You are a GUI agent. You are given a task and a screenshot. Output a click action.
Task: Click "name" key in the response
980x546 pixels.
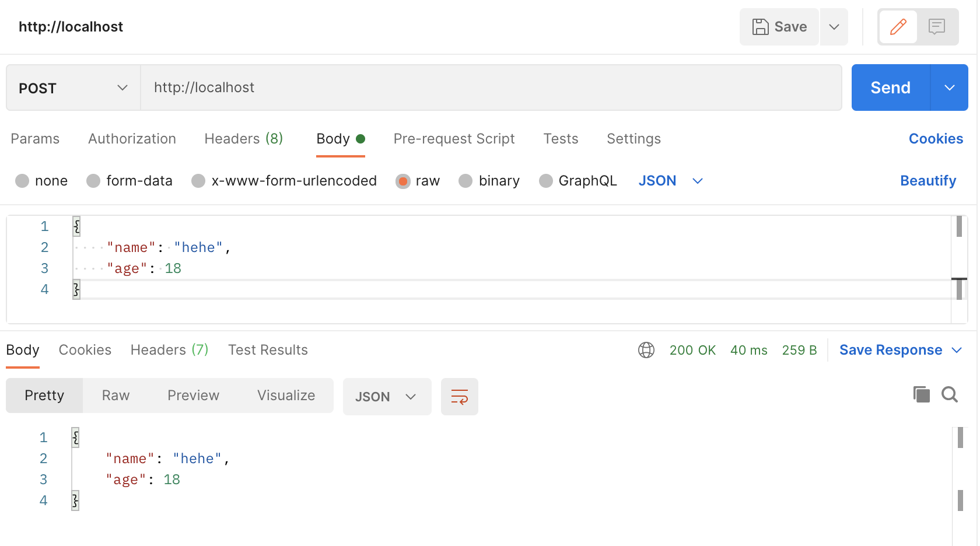(x=130, y=459)
